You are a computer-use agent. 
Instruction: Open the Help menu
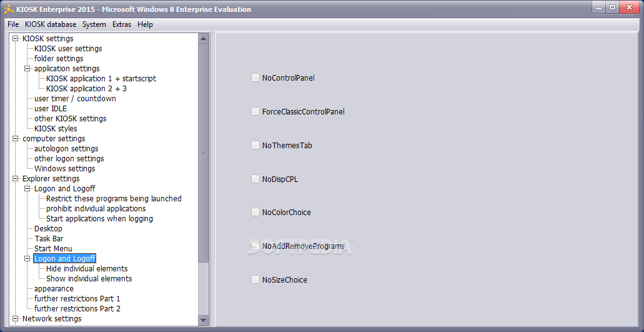coord(145,24)
